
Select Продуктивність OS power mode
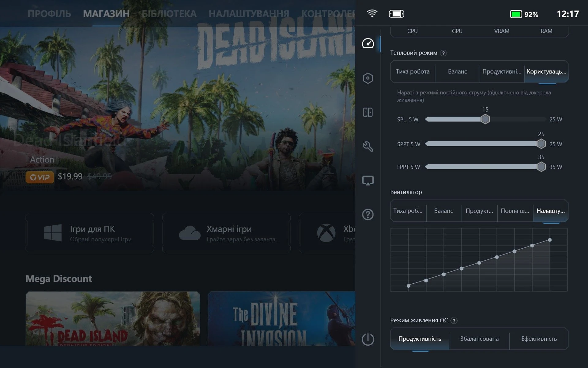tap(420, 339)
